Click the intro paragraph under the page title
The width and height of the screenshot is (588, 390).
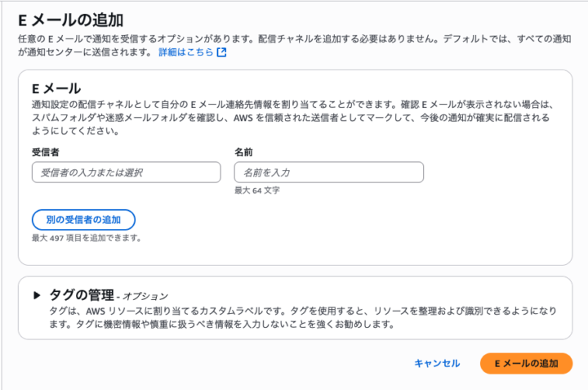click(294, 46)
